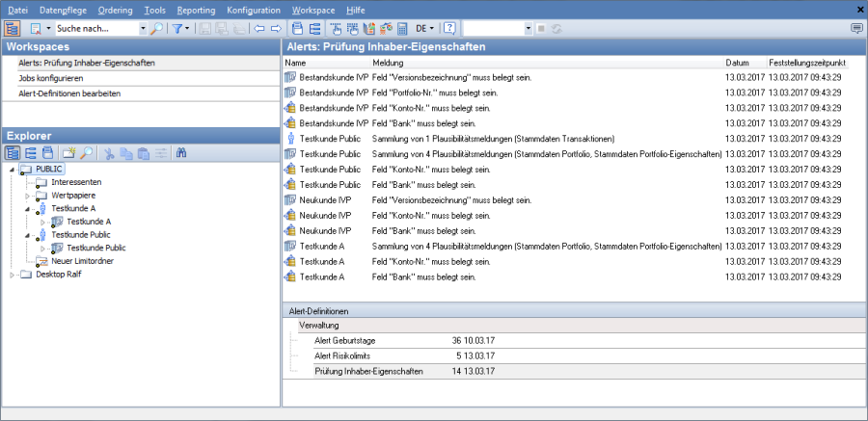The width and height of the screenshot is (868, 421).
Task: Click the new folder icon in Explorer toolbar
Action: pos(68,152)
